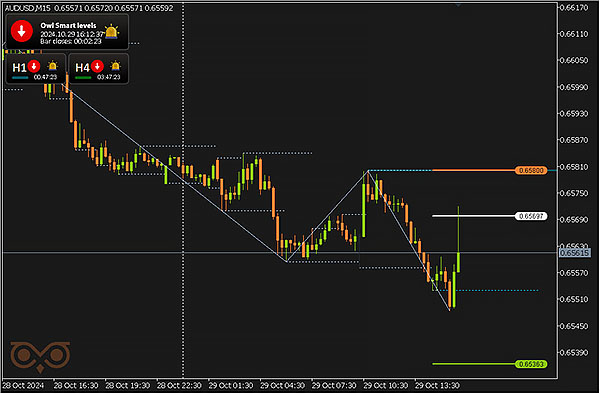Select the green 0.65383 price level tag
This screenshot has height=394, width=600.
tap(531, 364)
